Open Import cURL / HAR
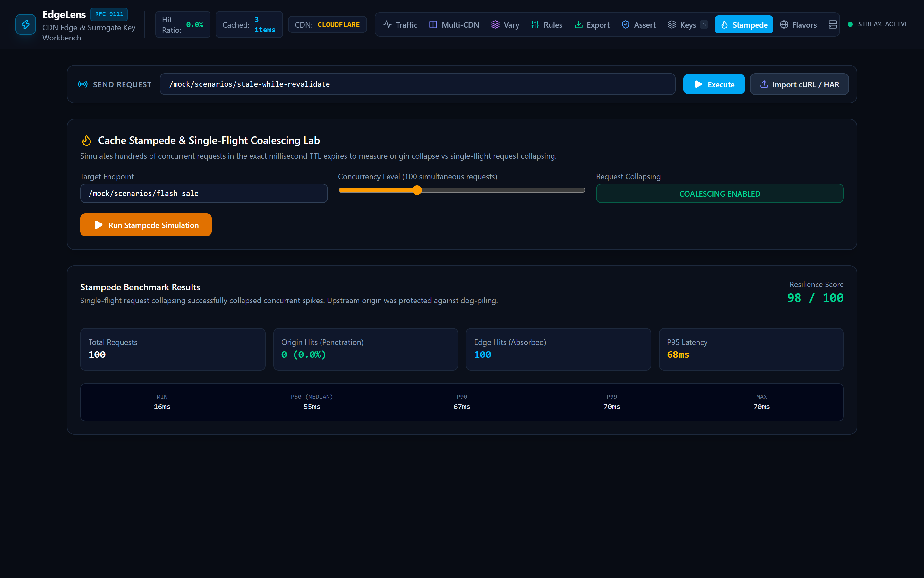This screenshot has height=578, width=924. [799, 84]
